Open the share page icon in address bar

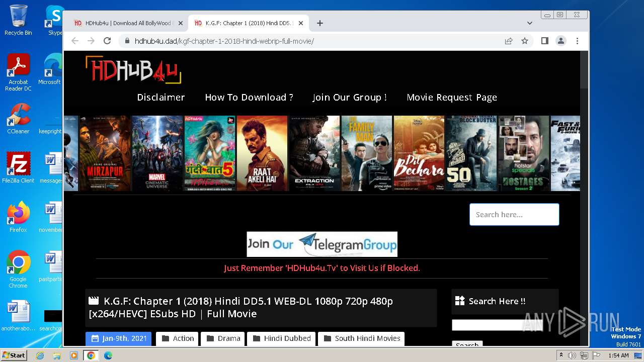tap(509, 41)
